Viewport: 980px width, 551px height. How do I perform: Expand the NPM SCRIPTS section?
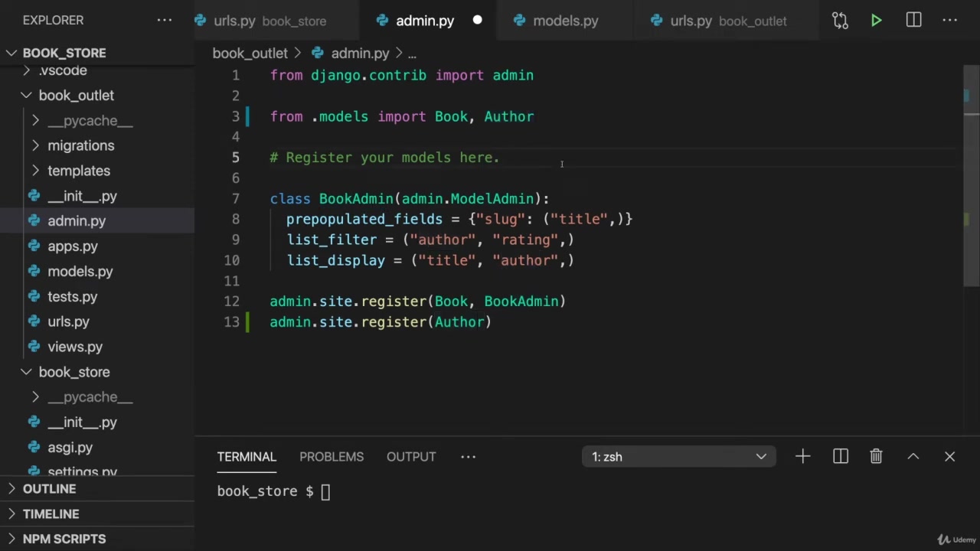[64, 539]
